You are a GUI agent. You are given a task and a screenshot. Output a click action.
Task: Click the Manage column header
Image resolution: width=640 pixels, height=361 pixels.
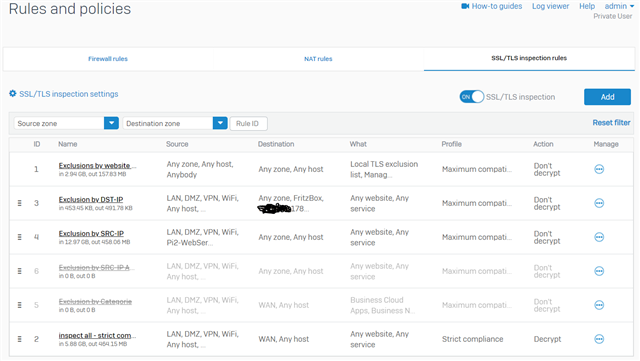point(606,144)
